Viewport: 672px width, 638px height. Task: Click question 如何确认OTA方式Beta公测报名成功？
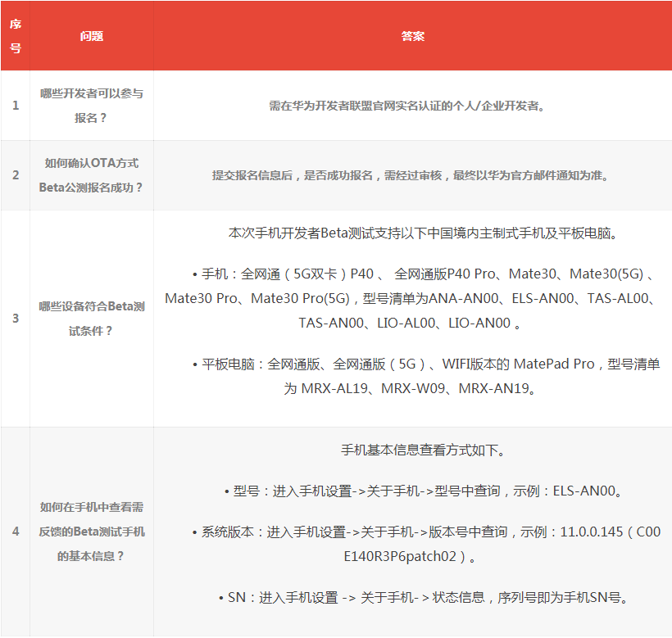pos(92,175)
